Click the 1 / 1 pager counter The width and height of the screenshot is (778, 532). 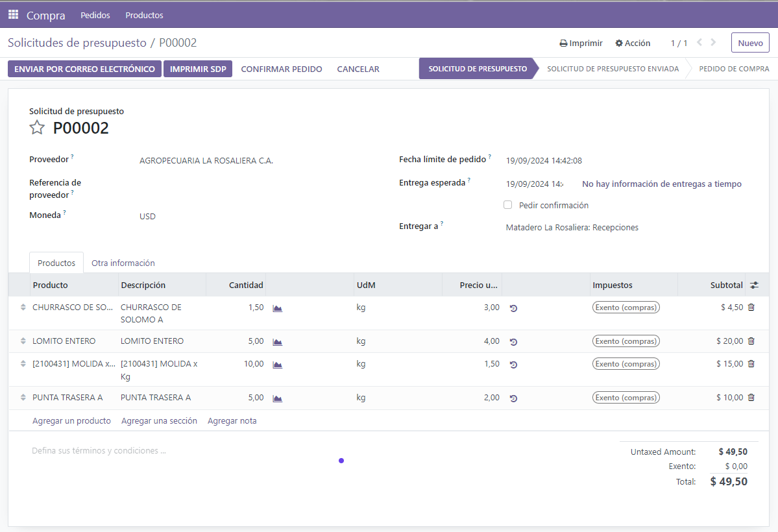679,43
